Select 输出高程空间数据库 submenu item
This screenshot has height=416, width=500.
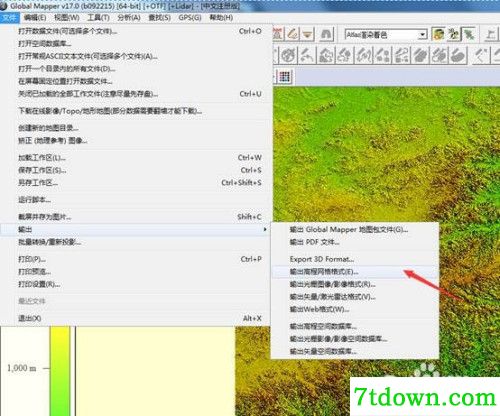[355, 326]
